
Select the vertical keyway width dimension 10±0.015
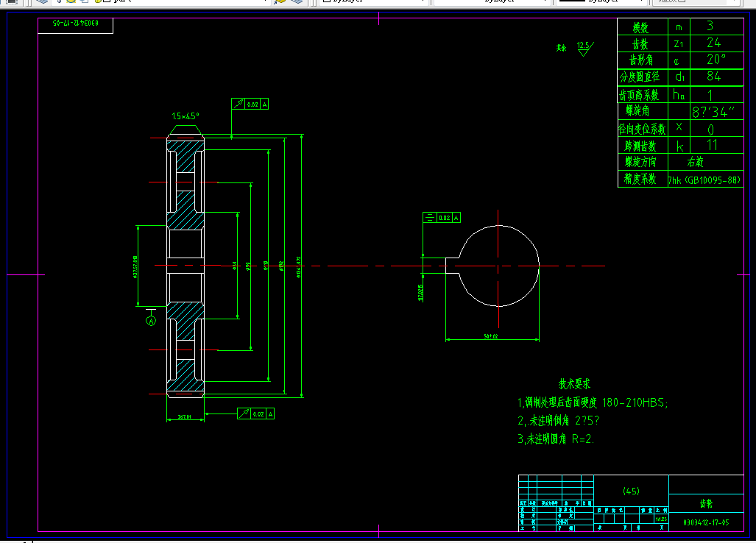coord(420,293)
